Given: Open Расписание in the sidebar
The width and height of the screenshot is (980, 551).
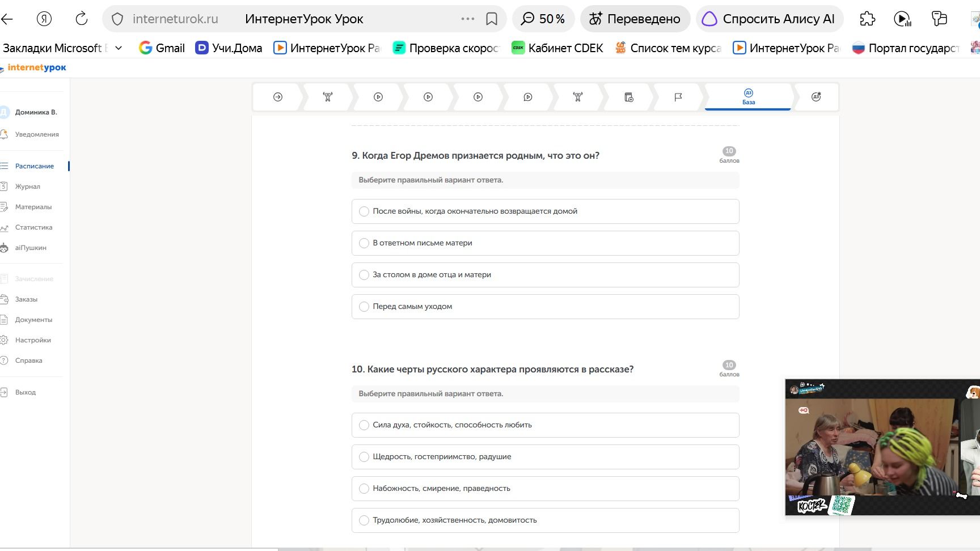Looking at the screenshot, I should [x=35, y=166].
